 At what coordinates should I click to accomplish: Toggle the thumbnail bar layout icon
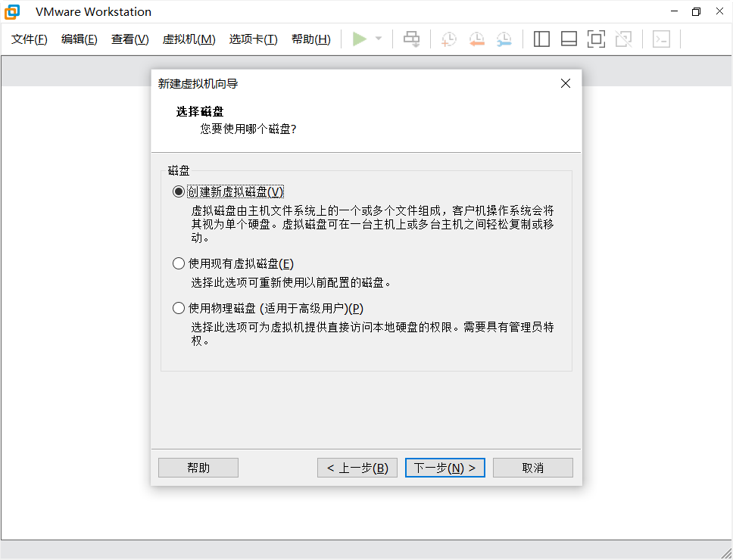(x=569, y=39)
